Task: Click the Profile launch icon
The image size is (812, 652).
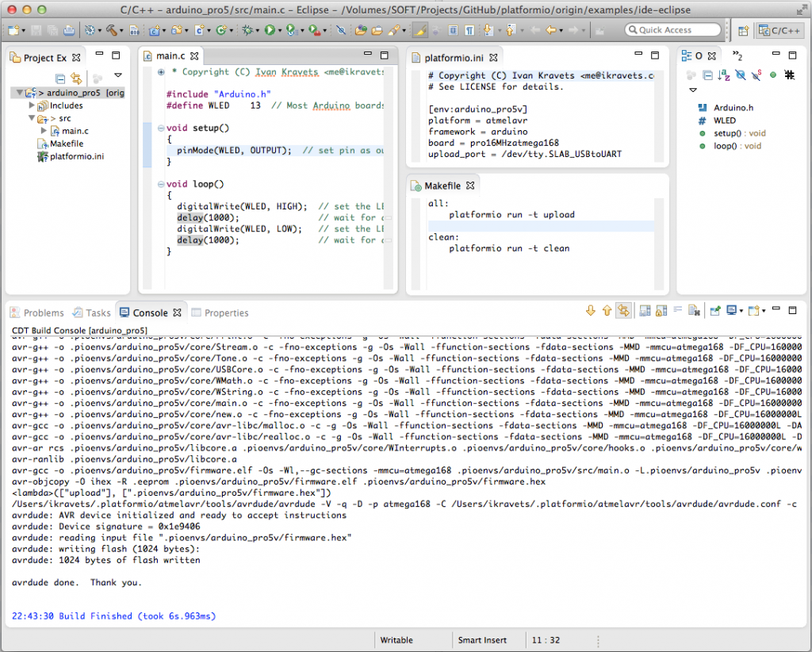Action: tap(291, 31)
